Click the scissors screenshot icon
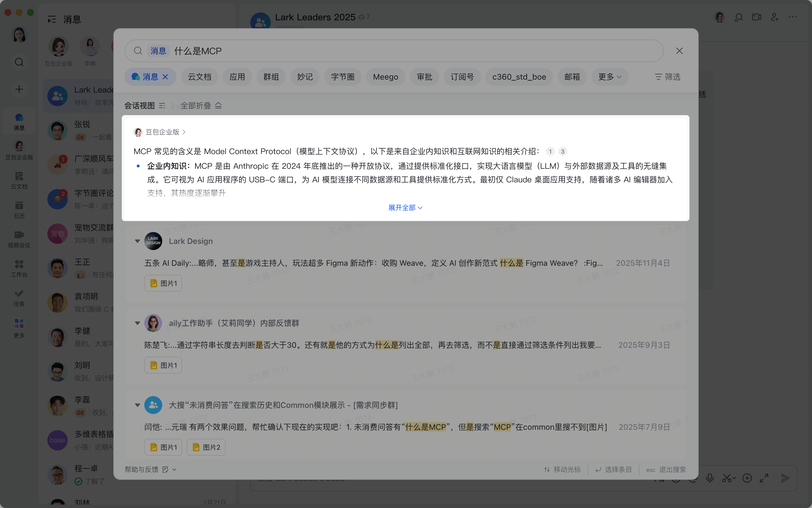The image size is (812, 508). [x=727, y=478]
